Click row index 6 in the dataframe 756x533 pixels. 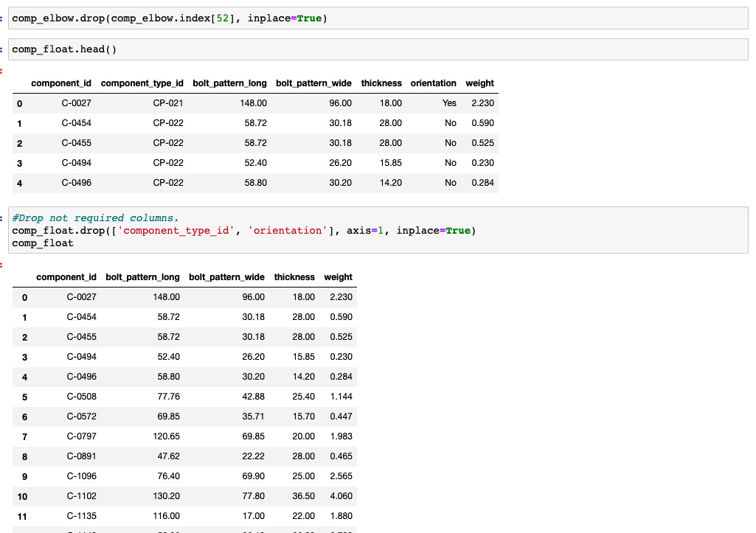(x=24, y=417)
